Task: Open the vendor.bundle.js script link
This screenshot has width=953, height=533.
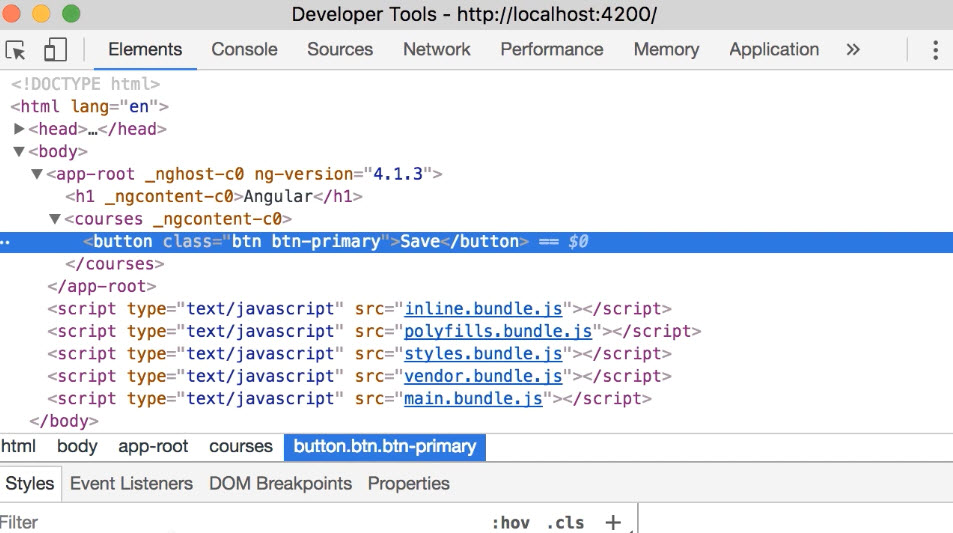Action: click(x=483, y=376)
